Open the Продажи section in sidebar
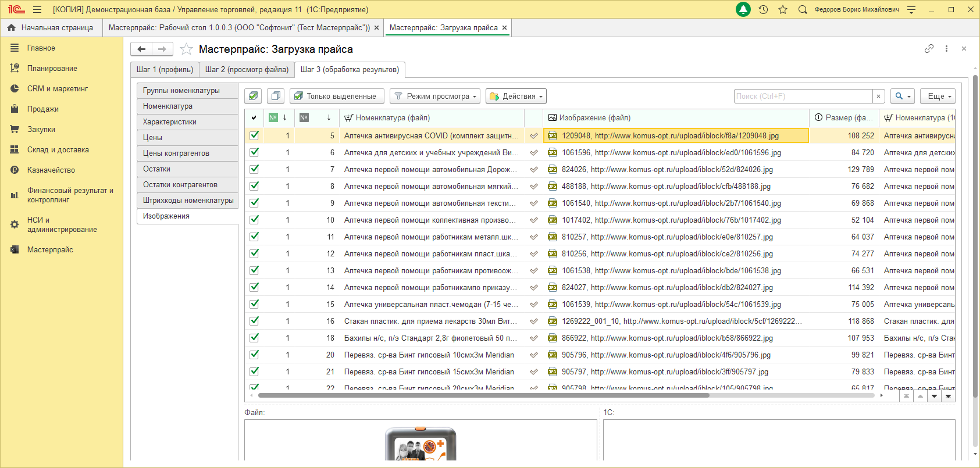 click(42, 109)
